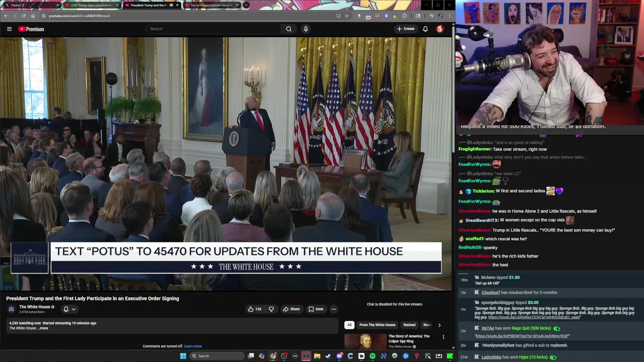Click the page scrollbar down arrow
This screenshot has width=644, height=362.
pos(453,347)
